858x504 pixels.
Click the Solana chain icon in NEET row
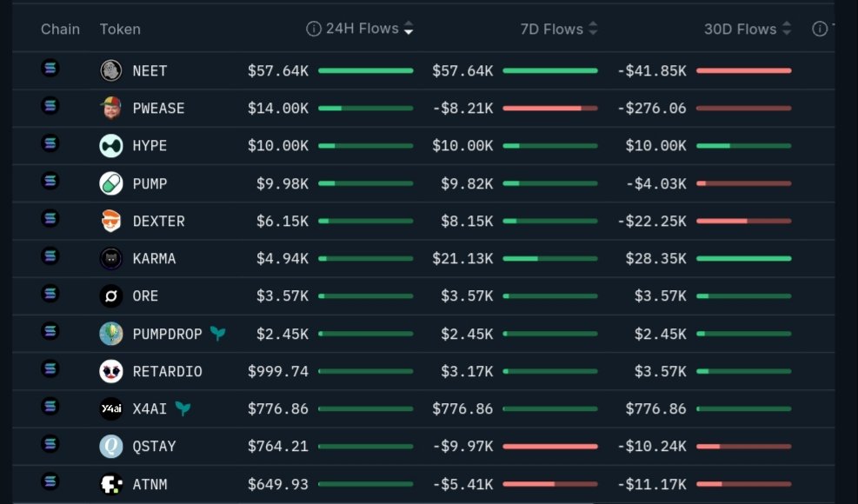tap(50, 68)
